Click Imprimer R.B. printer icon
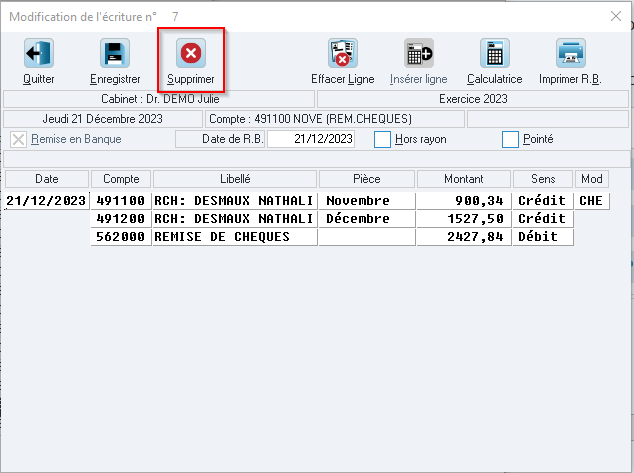This screenshot has width=634, height=473. 571,53
